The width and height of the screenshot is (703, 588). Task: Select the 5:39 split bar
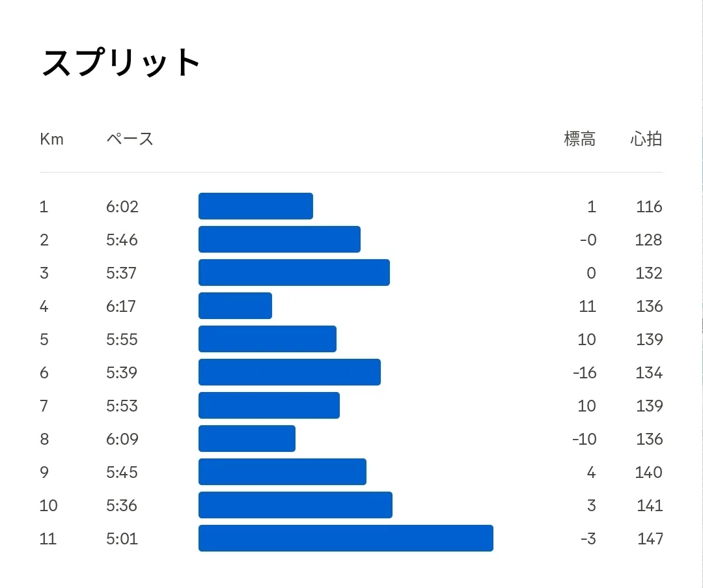pos(290,372)
